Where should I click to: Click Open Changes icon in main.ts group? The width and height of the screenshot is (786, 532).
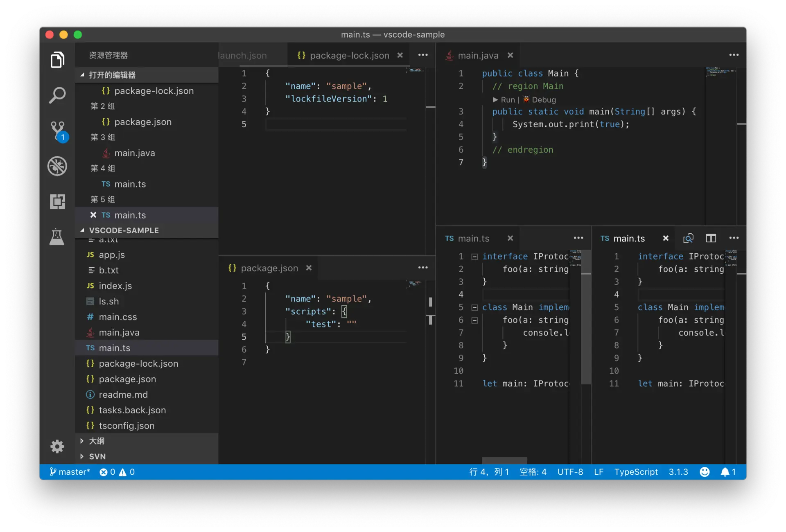(688, 238)
